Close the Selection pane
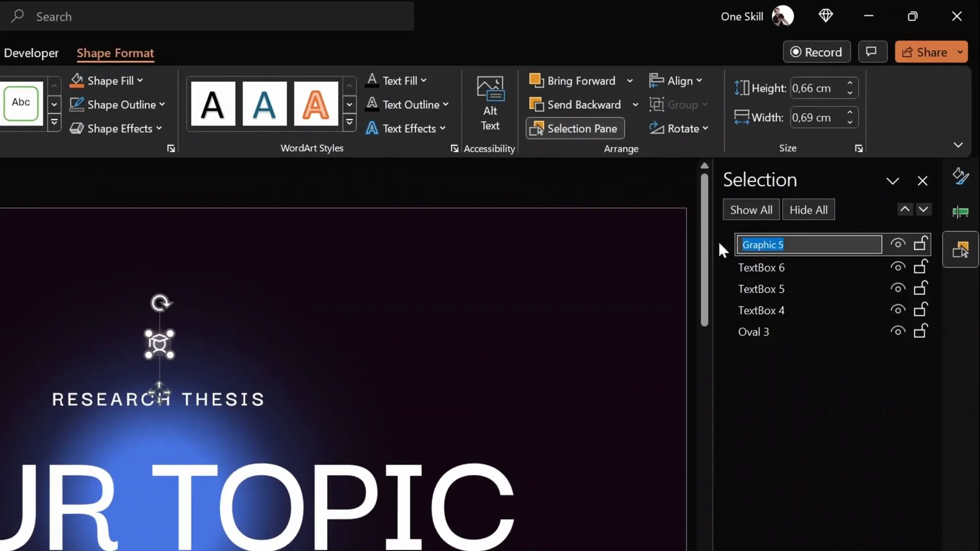This screenshot has width=980, height=551. [922, 181]
